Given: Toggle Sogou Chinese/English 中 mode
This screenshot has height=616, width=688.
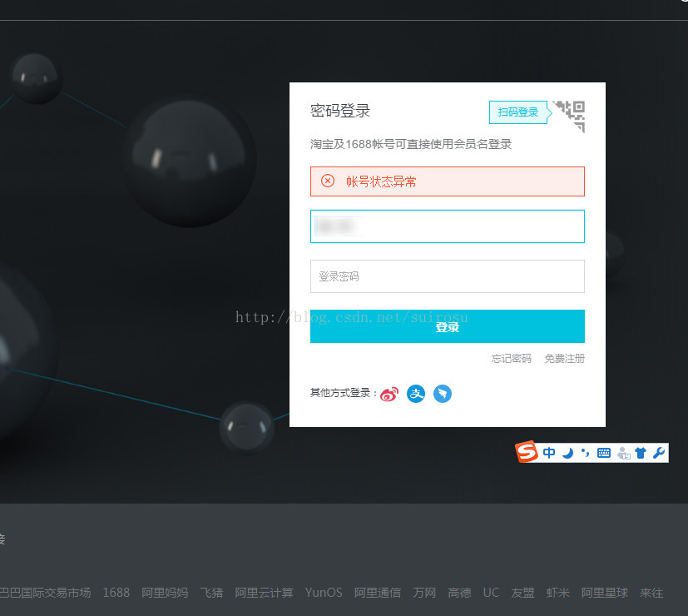Looking at the screenshot, I should 549,453.
